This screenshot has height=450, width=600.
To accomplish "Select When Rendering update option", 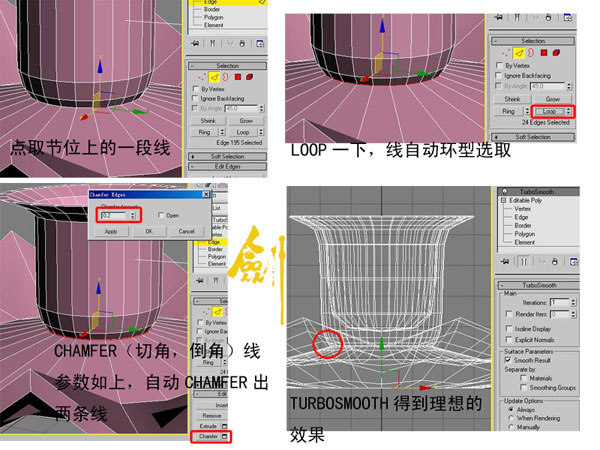I will point(510,418).
